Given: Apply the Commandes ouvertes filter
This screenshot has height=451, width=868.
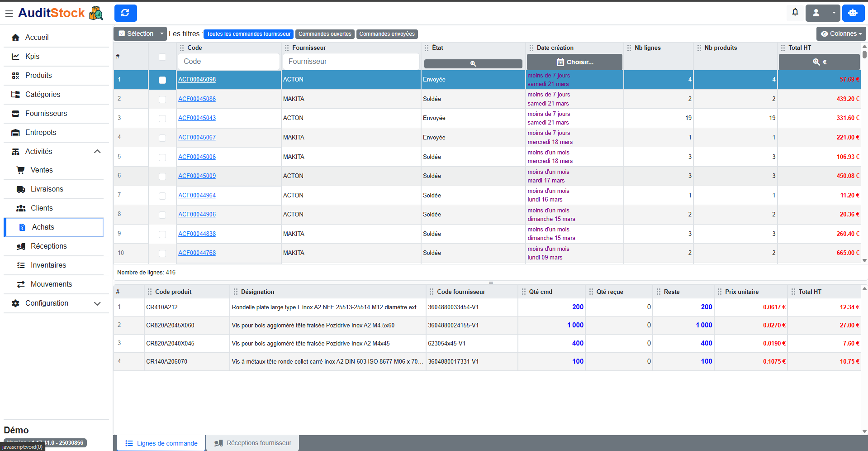Looking at the screenshot, I should pos(324,34).
